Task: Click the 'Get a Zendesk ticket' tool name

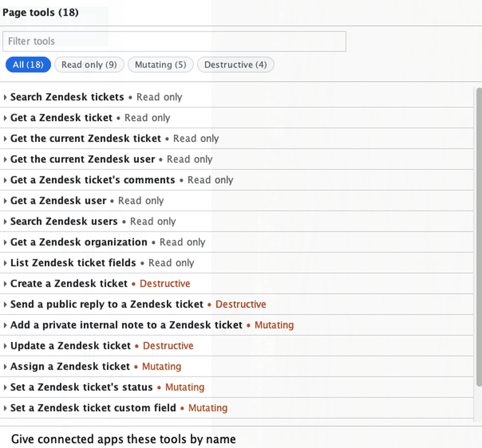Action: click(61, 118)
